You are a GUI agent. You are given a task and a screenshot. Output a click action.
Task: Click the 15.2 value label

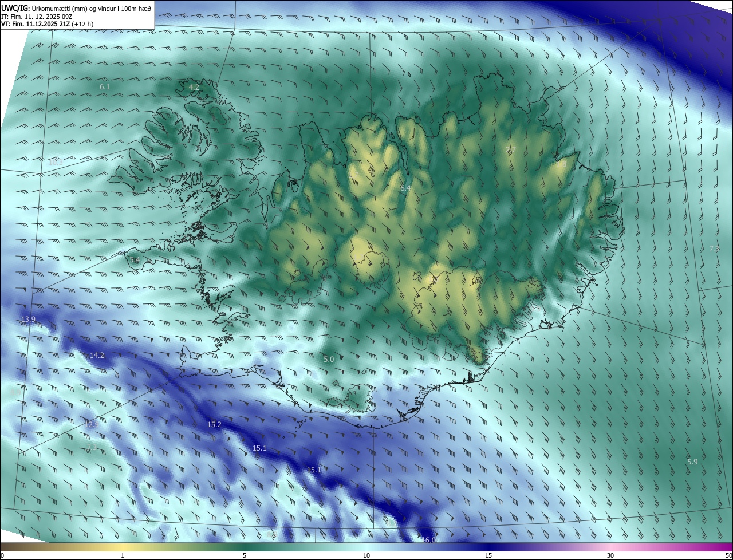pyautogui.click(x=214, y=425)
